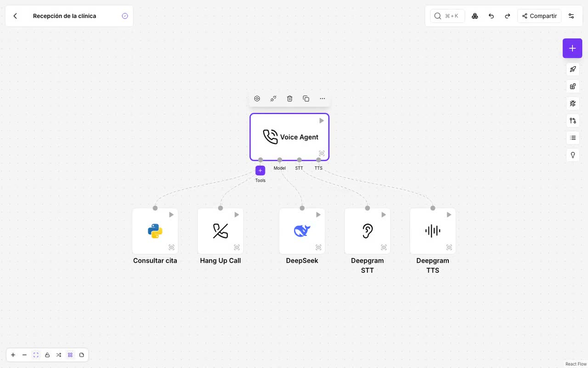Select the Deepgram STT ear node
The image size is (588, 368).
367,231
